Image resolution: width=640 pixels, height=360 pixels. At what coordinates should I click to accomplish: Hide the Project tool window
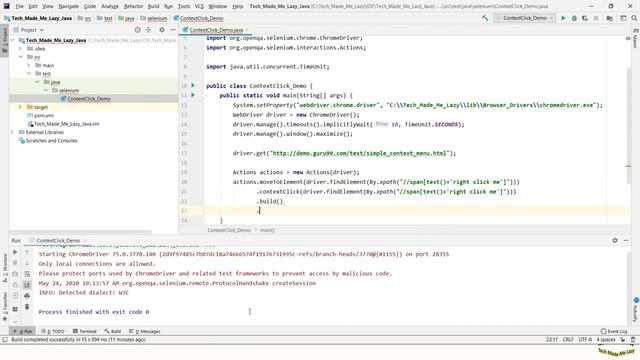click(173, 30)
